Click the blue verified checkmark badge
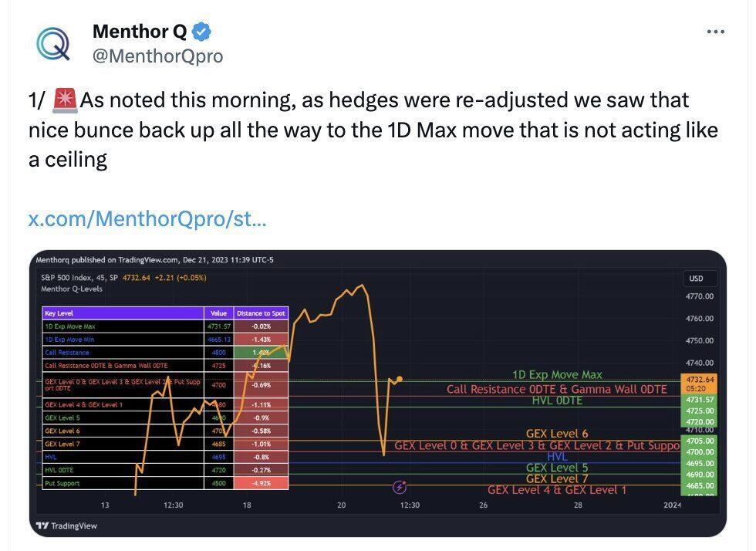Screen dimensions: 756x551 [201, 32]
